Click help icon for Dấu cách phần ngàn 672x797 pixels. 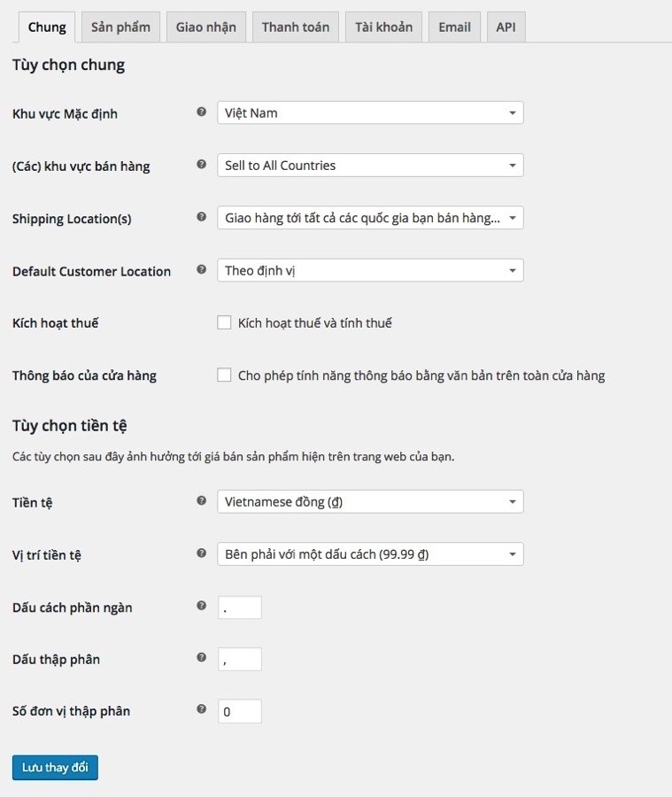(201, 606)
